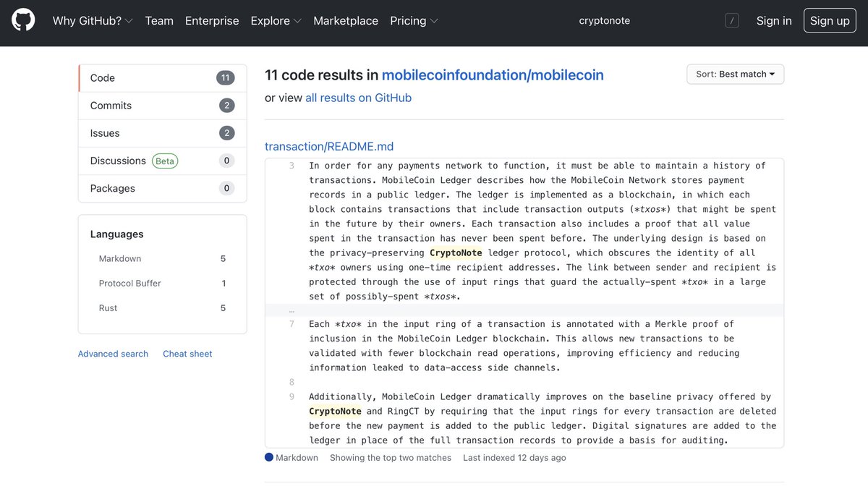Viewport: 868px width, 489px height.
Task: Click the Sign up button
Action: click(x=830, y=20)
